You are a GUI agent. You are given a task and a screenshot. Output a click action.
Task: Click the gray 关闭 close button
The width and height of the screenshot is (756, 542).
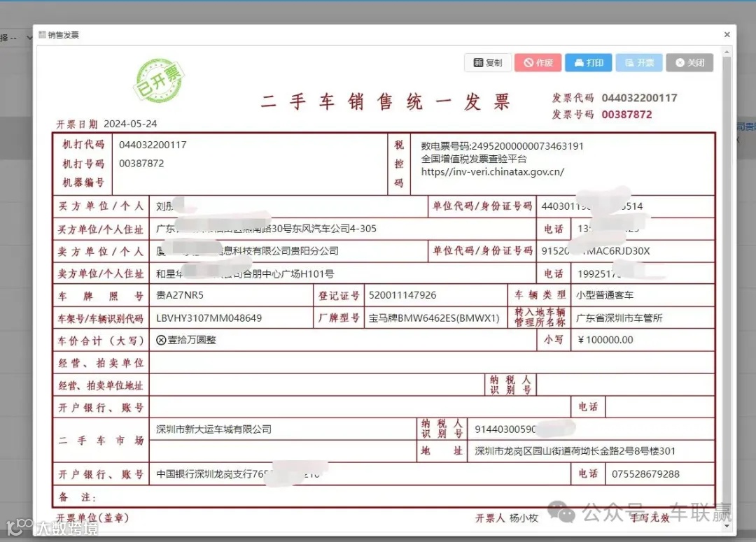(x=689, y=63)
